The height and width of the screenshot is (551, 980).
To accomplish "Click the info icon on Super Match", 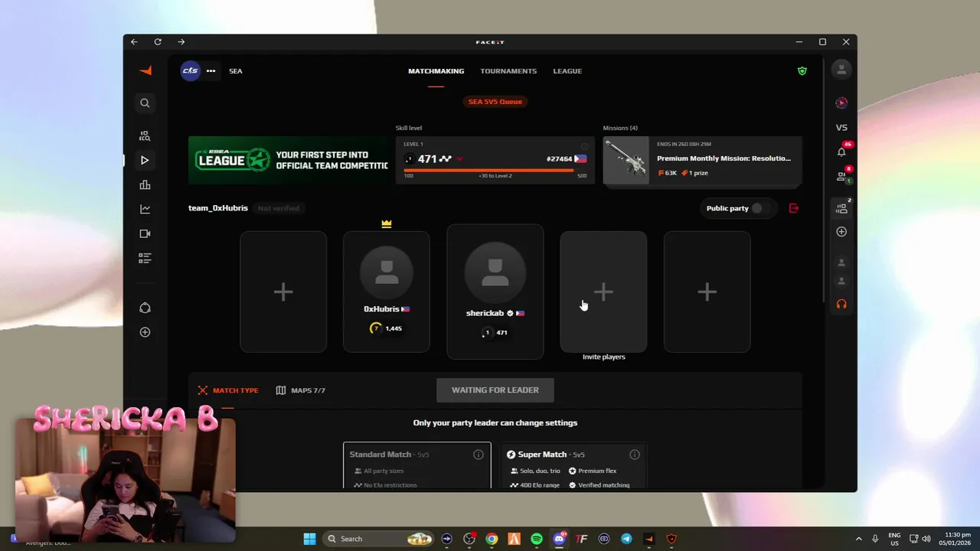I will [x=634, y=455].
